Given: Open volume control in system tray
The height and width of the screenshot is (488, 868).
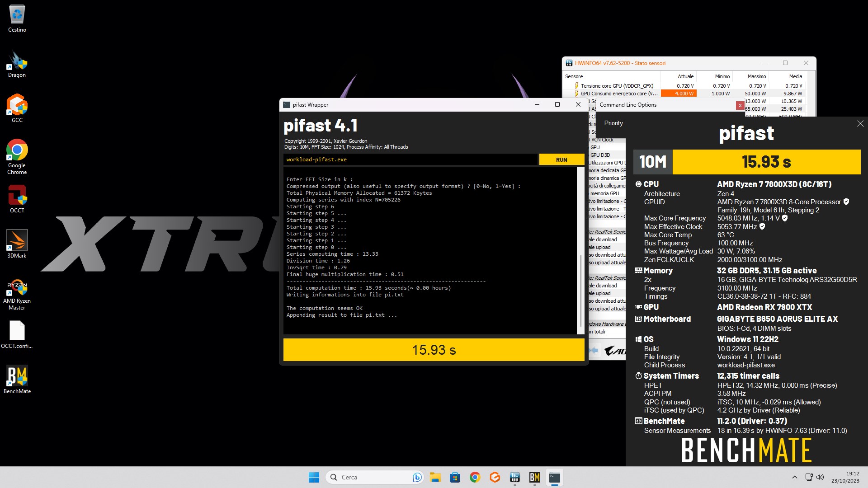Looking at the screenshot, I should pos(820,477).
